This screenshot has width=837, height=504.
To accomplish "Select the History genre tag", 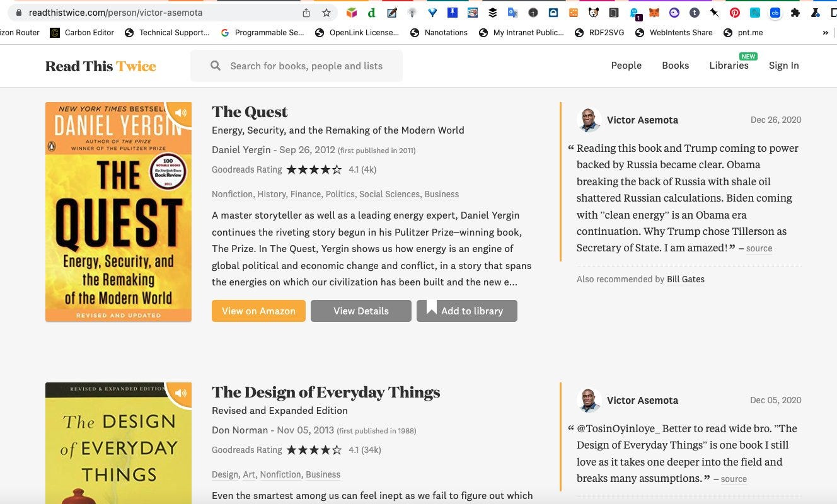I will click(x=272, y=194).
